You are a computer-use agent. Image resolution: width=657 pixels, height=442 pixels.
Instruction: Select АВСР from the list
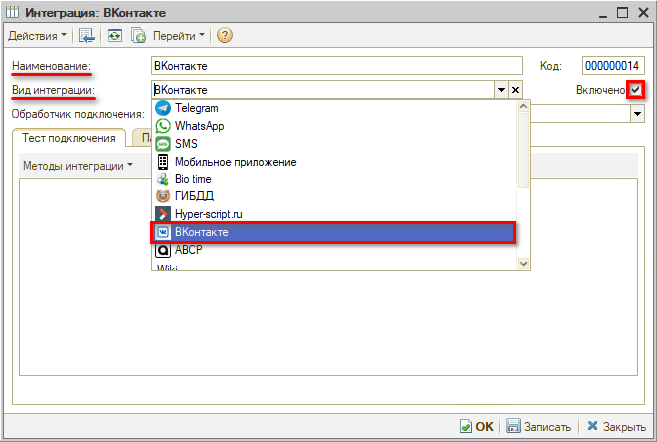334,250
